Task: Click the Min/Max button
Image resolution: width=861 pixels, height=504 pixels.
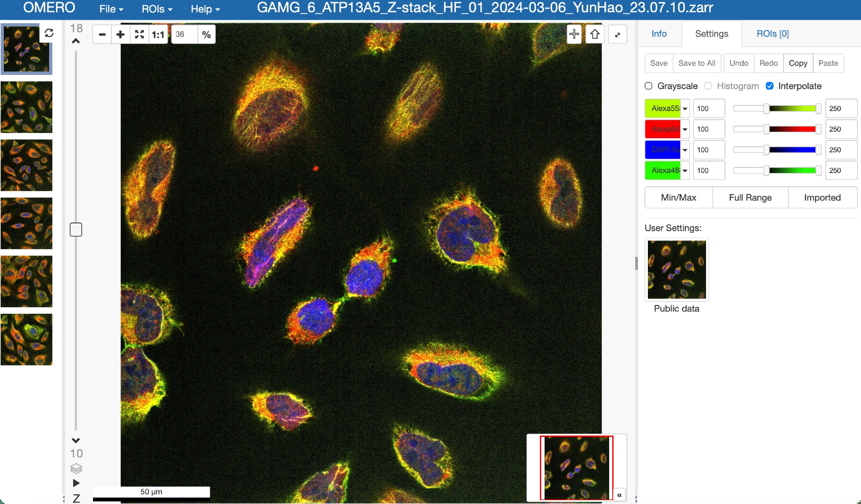Action: (678, 198)
